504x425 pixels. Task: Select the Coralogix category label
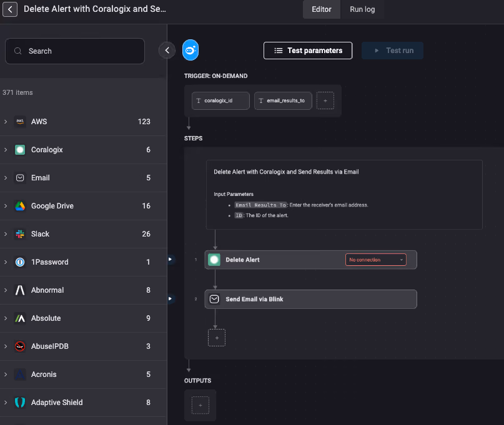pos(47,150)
